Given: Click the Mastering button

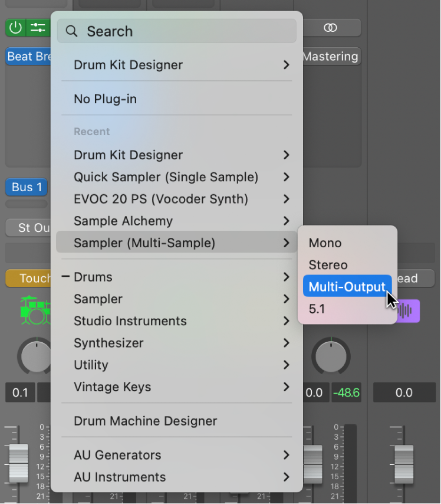Looking at the screenshot, I should point(331,56).
